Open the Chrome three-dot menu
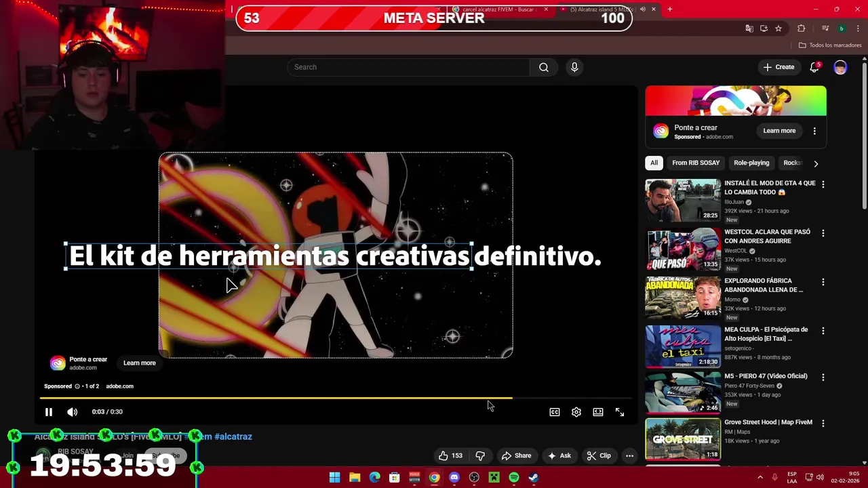The image size is (868, 488). point(857,28)
